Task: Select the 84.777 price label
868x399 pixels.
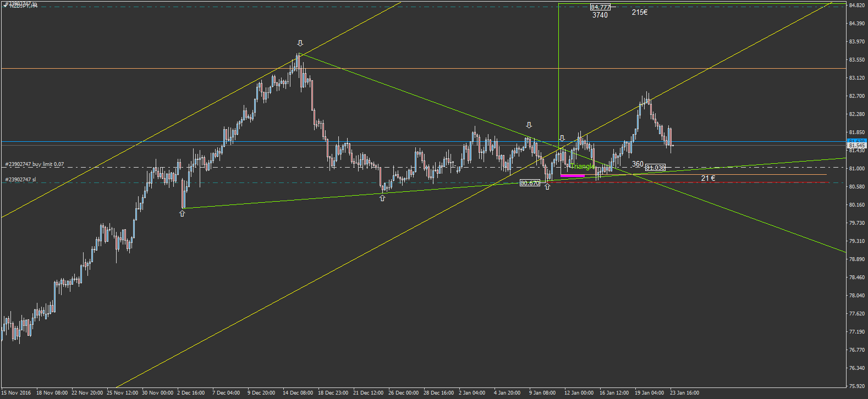Action: pyautogui.click(x=600, y=7)
